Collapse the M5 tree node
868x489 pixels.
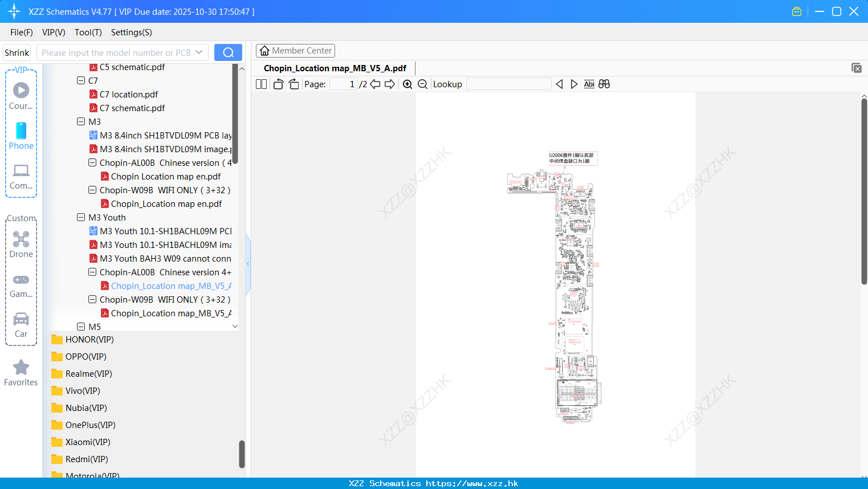[81, 327]
